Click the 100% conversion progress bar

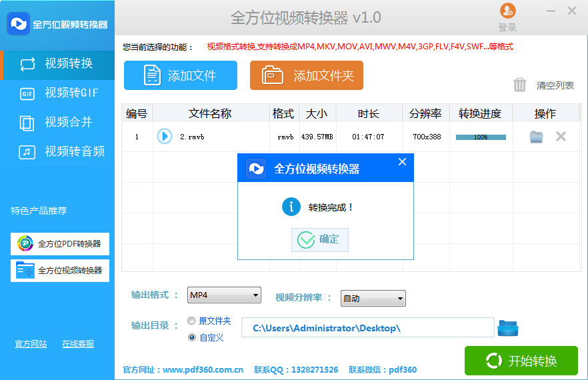tap(481, 137)
